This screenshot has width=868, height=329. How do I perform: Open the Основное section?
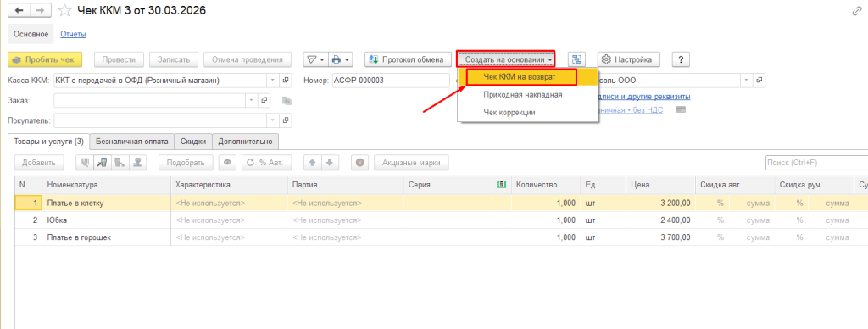click(31, 34)
